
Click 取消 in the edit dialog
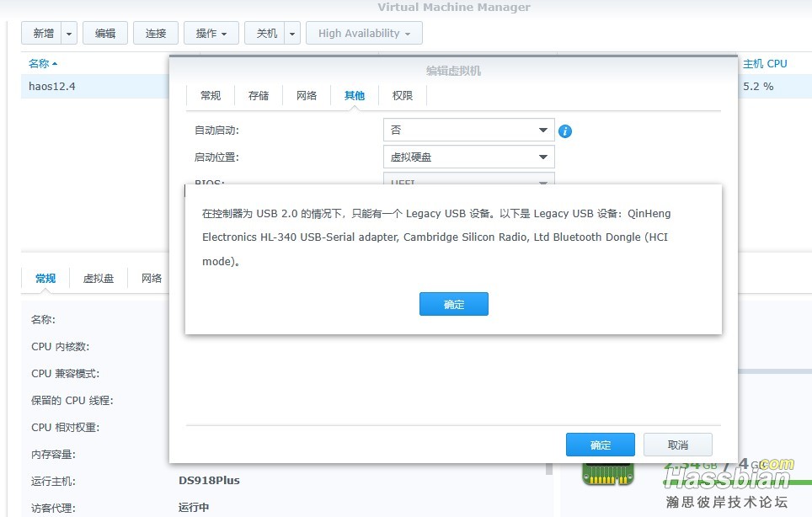pyautogui.click(x=678, y=445)
